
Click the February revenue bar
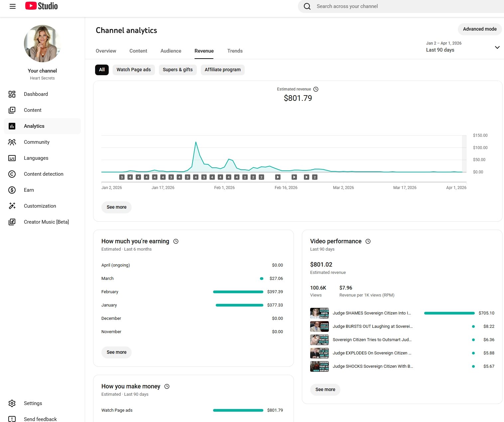[238, 292]
